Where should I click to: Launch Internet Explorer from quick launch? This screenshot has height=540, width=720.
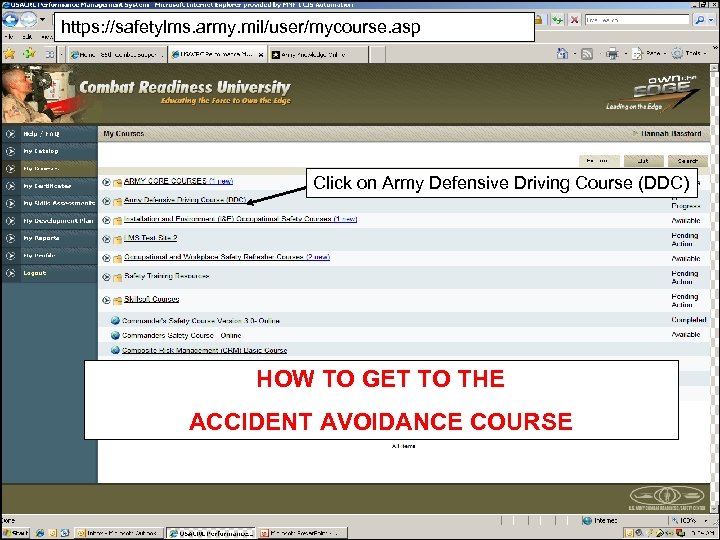point(39,533)
